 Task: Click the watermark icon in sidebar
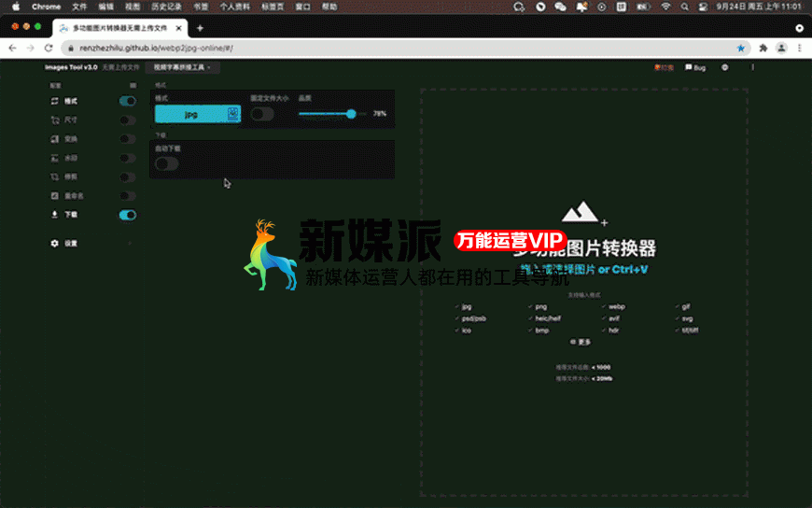click(x=54, y=158)
